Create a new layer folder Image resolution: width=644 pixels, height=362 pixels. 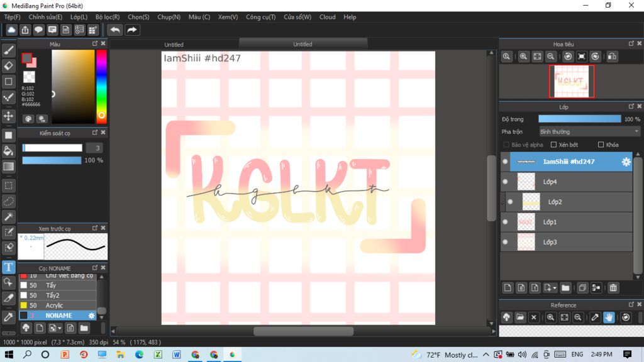point(565,288)
